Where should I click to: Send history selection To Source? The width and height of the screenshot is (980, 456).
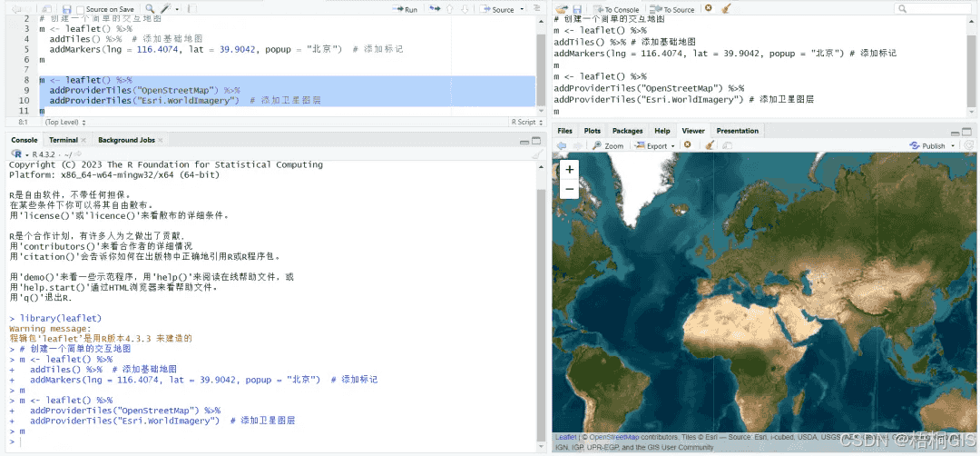coord(672,9)
